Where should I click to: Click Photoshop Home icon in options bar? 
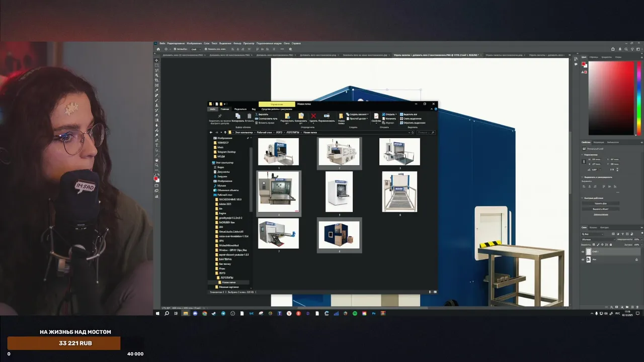158,49
